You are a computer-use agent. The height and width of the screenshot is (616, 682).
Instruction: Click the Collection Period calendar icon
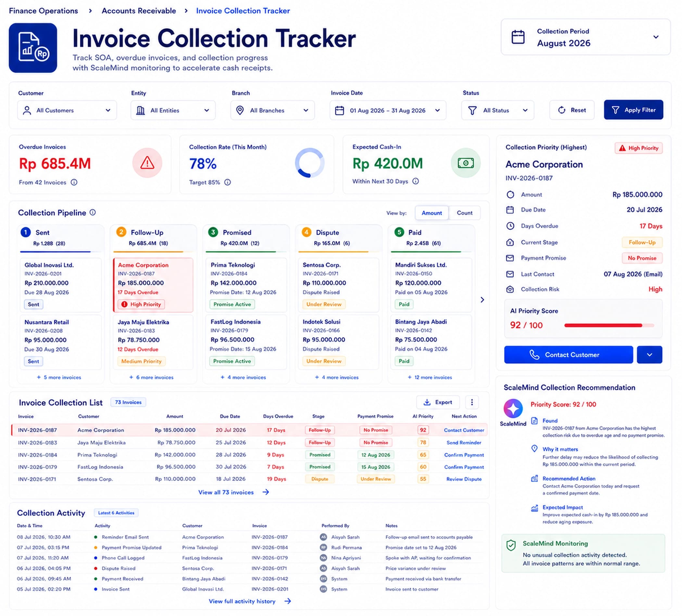(x=518, y=37)
